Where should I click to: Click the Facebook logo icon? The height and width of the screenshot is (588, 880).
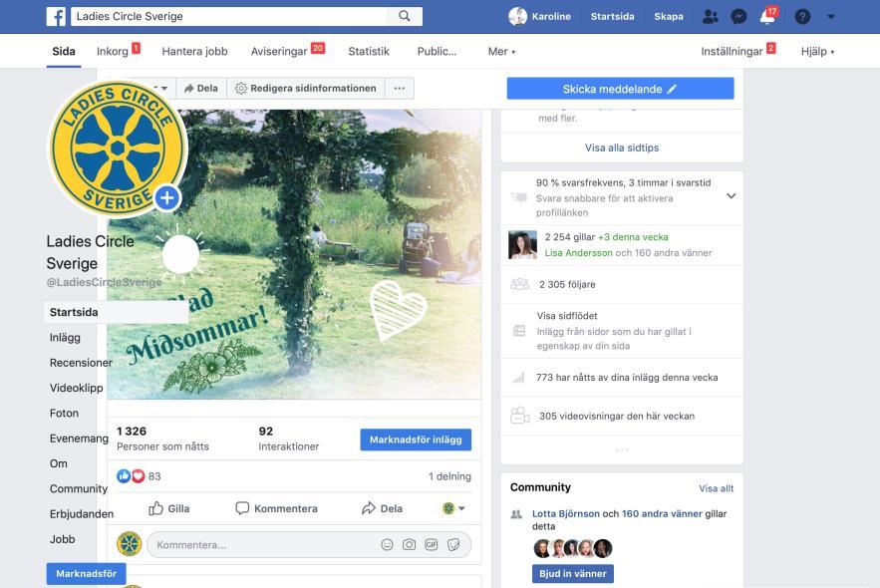pos(56,16)
